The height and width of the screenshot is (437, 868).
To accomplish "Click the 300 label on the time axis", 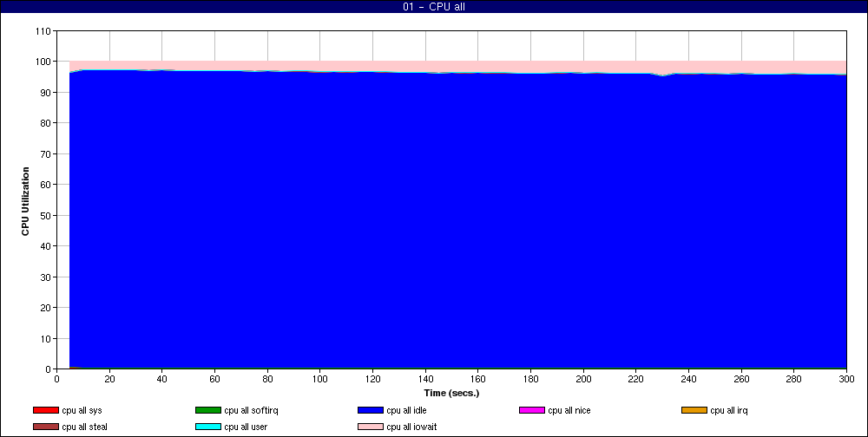I will pyautogui.click(x=846, y=380).
